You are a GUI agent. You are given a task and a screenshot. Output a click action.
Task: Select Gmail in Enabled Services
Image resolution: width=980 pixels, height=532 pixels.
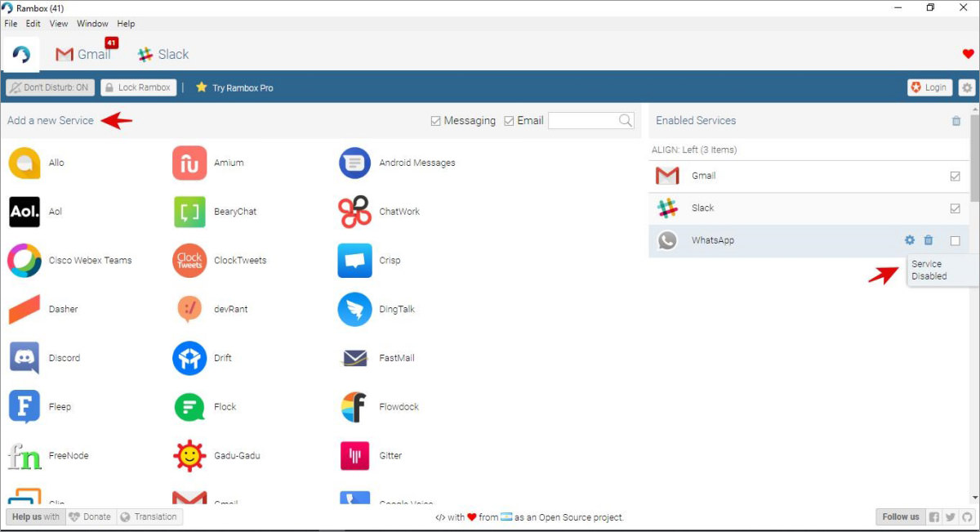pos(808,176)
